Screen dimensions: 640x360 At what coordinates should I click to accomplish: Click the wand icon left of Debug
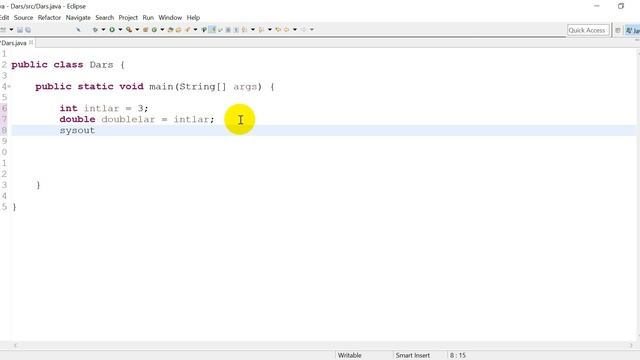click(78, 29)
